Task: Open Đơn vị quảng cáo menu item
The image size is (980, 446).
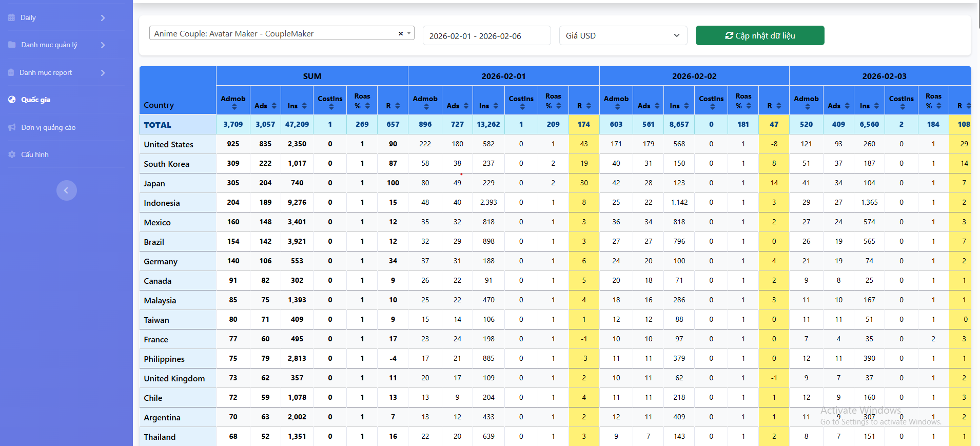Action: pos(48,127)
